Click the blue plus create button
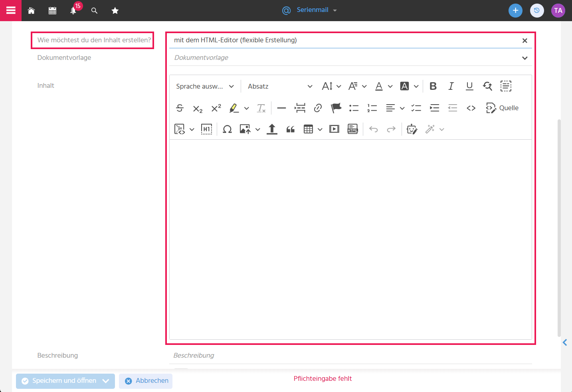Viewport: 572px width, 392px height. (515, 10)
